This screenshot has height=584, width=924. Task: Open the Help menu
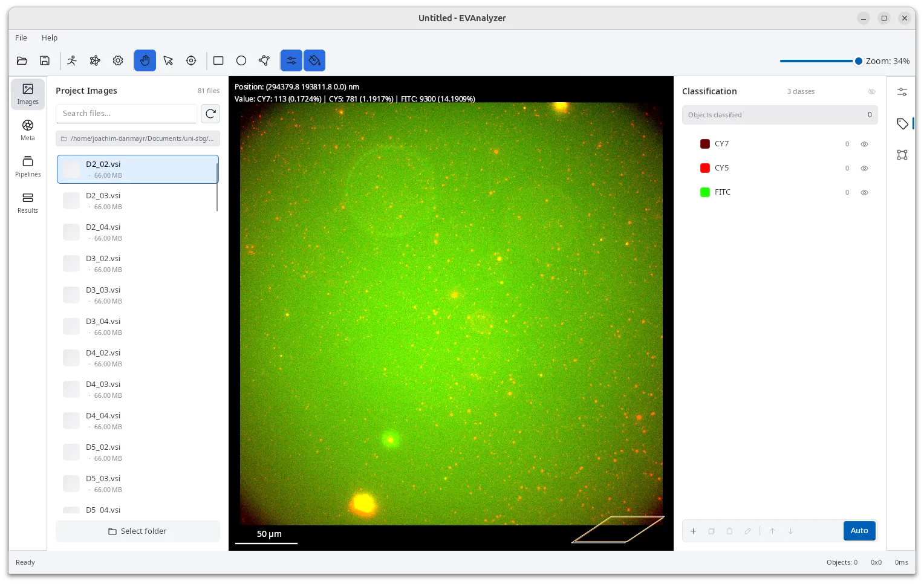click(x=50, y=37)
